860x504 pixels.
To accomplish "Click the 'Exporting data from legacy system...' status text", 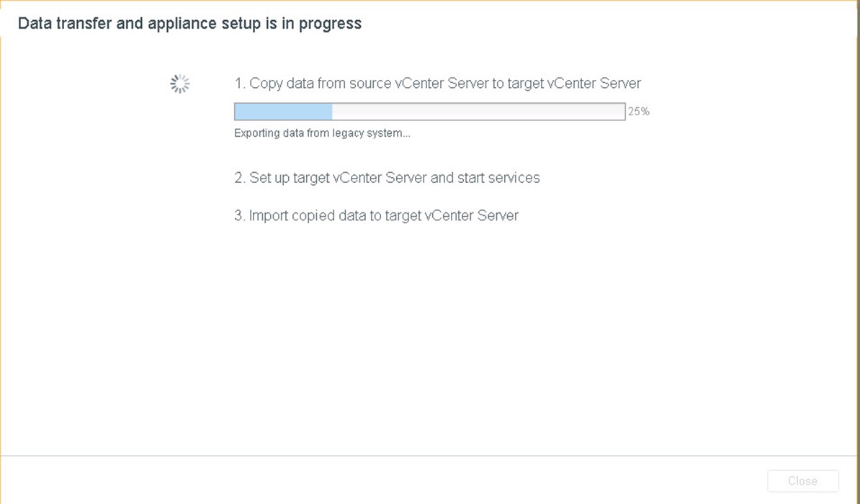I will [322, 133].
